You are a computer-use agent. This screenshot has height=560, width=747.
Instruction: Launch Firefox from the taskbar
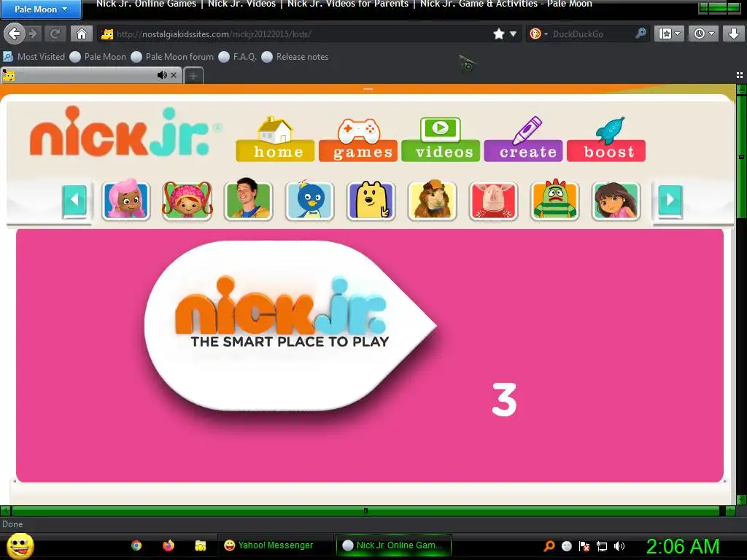[x=169, y=545]
